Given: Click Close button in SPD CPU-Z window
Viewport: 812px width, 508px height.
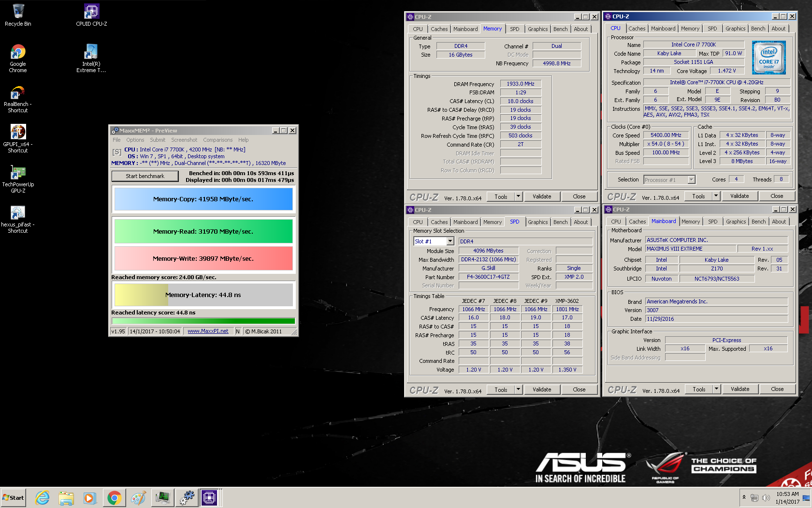Looking at the screenshot, I should 579,389.
